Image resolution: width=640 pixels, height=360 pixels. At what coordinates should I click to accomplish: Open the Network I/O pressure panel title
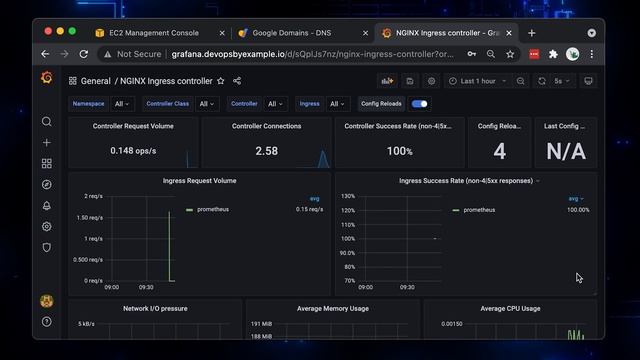(156, 309)
